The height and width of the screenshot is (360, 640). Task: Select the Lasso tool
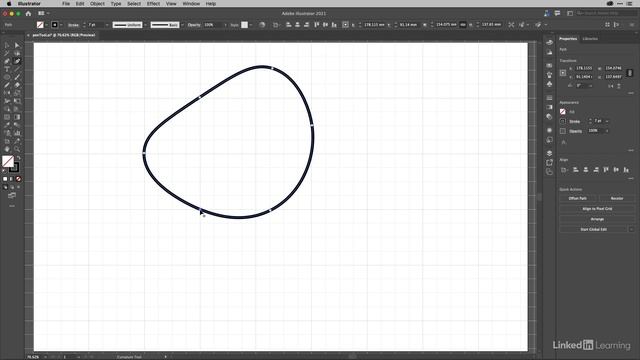17,53
